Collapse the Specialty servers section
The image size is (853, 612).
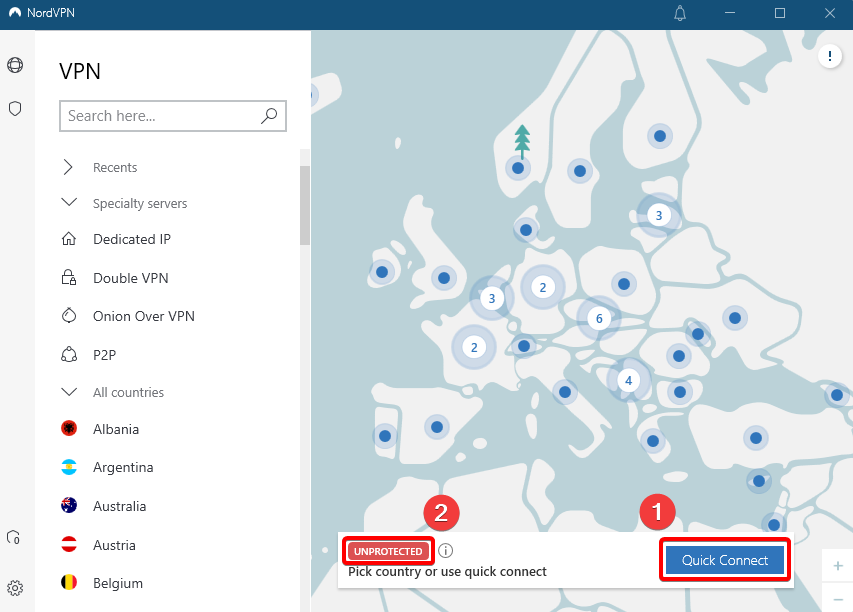click(x=69, y=203)
